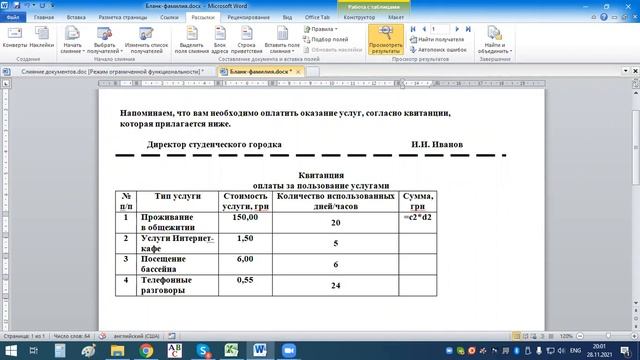Close the Бланк-фамилия.docx document tab
This screenshot has width=640, height=360.
(298, 71)
